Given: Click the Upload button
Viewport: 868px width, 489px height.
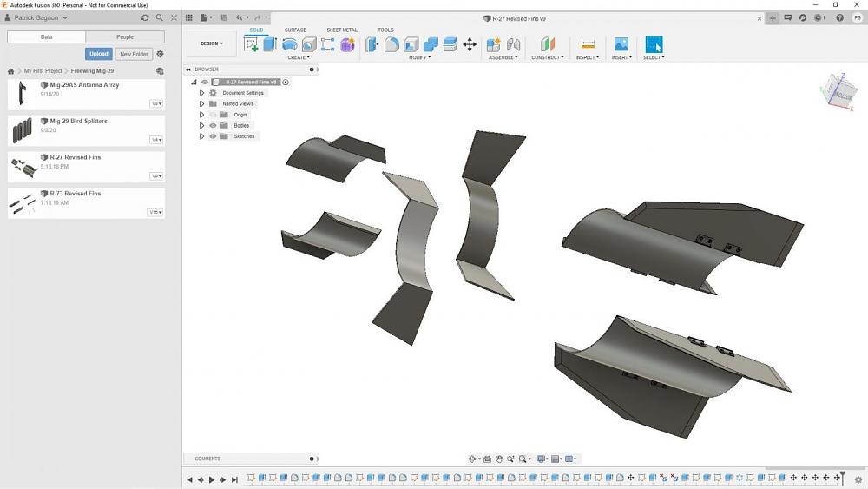Looking at the screenshot, I should tap(99, 54).
